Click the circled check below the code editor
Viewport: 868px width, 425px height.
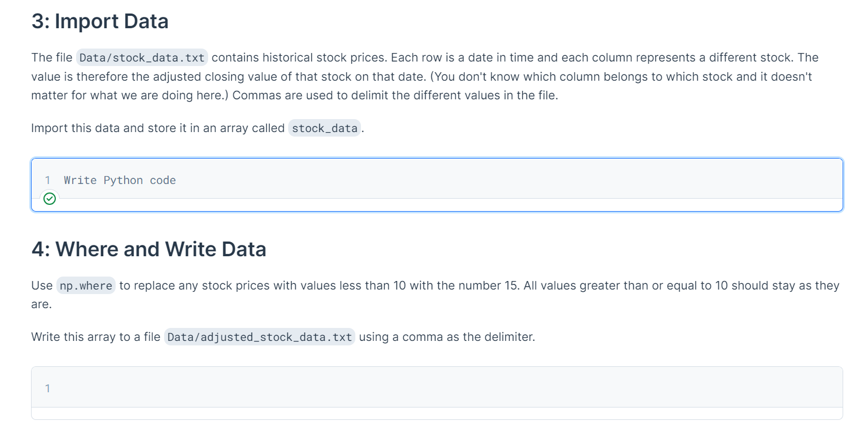[49, 199]
